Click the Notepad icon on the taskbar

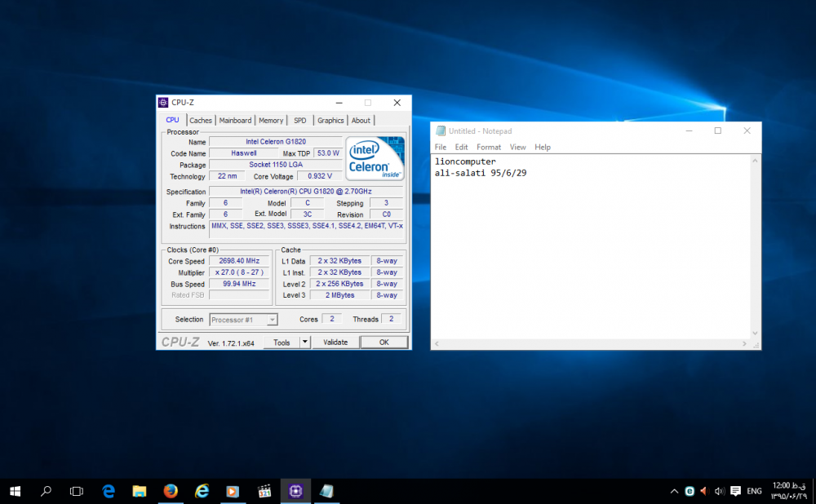click(x=326, y=491)
